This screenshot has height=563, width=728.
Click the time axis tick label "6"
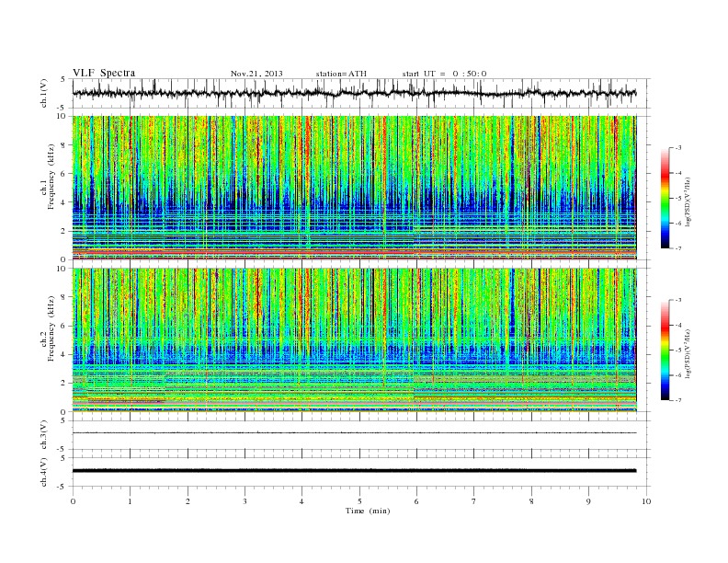pos(416,501)
